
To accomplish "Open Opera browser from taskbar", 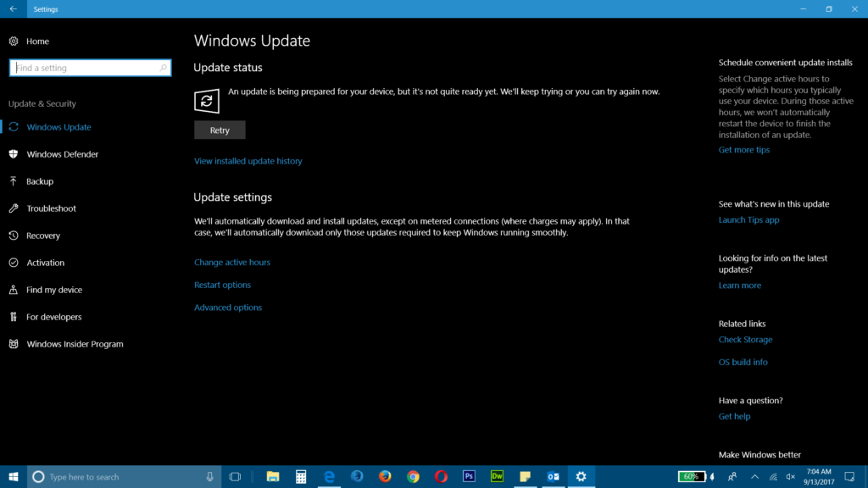I will coord(441,476).
